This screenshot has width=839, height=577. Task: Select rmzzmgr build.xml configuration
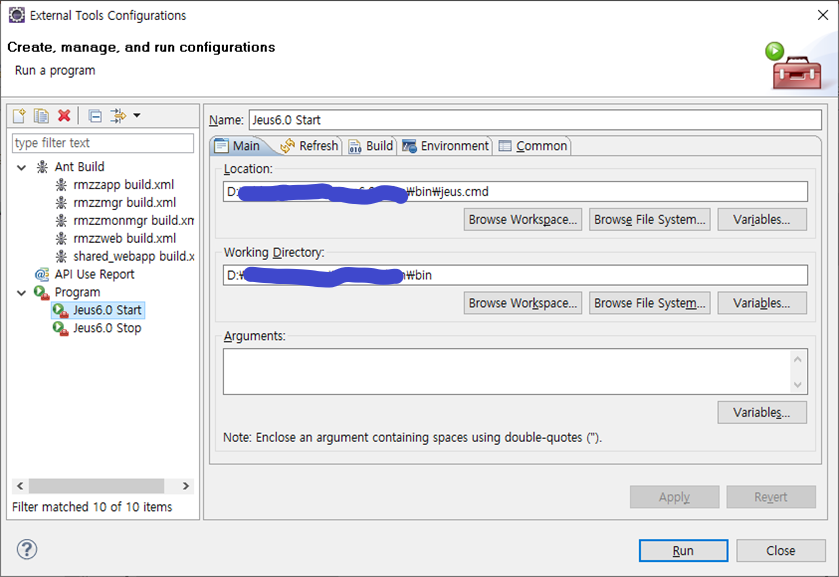click(x=125, y=203)
